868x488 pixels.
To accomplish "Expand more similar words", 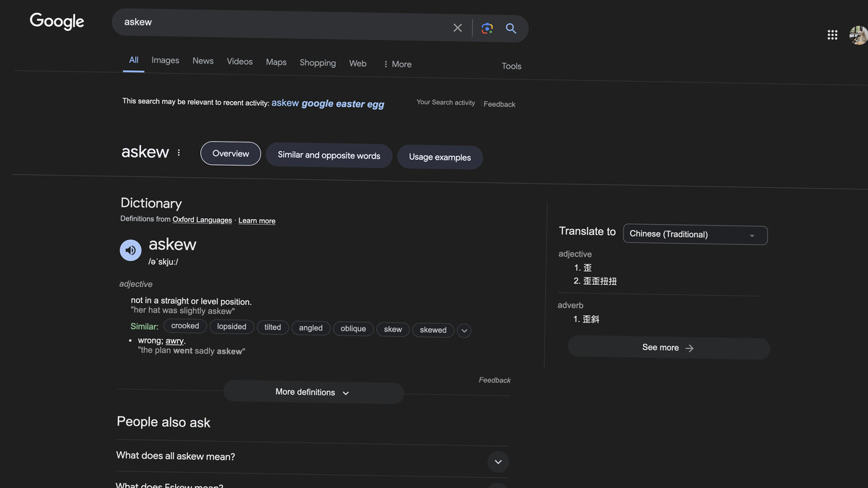I will click(x=464, y=330).
